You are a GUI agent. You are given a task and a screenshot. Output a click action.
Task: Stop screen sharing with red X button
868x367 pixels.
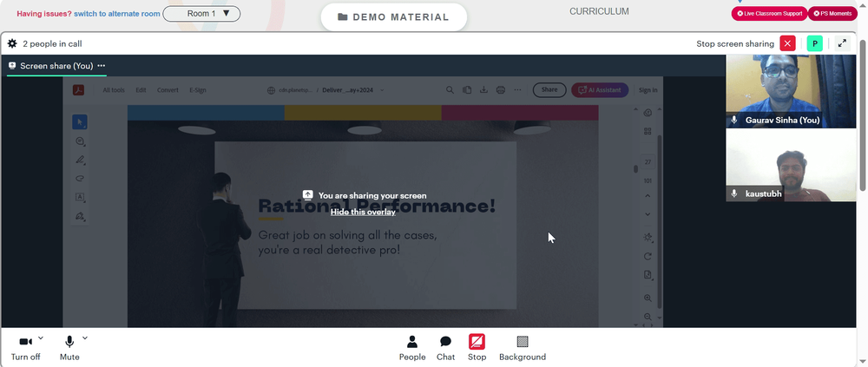[x=788, y=43]
